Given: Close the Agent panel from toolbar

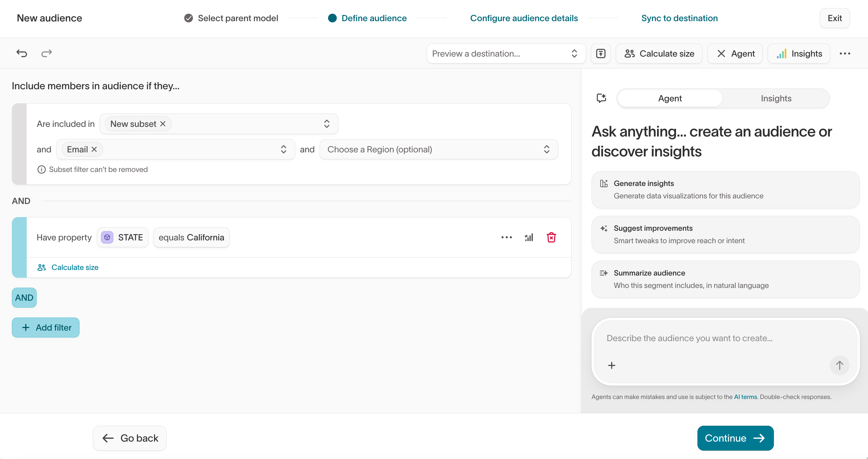Looking at the screenshot, I should pos(735,53).
